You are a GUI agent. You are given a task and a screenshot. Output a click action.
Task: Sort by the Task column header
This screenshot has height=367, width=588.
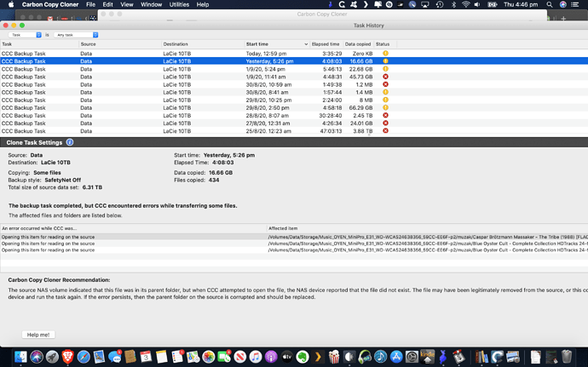[39, 44]
